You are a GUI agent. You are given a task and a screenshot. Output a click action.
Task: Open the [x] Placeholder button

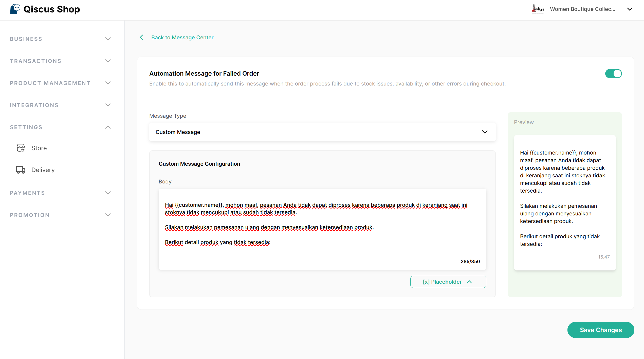tap(448, 282)
